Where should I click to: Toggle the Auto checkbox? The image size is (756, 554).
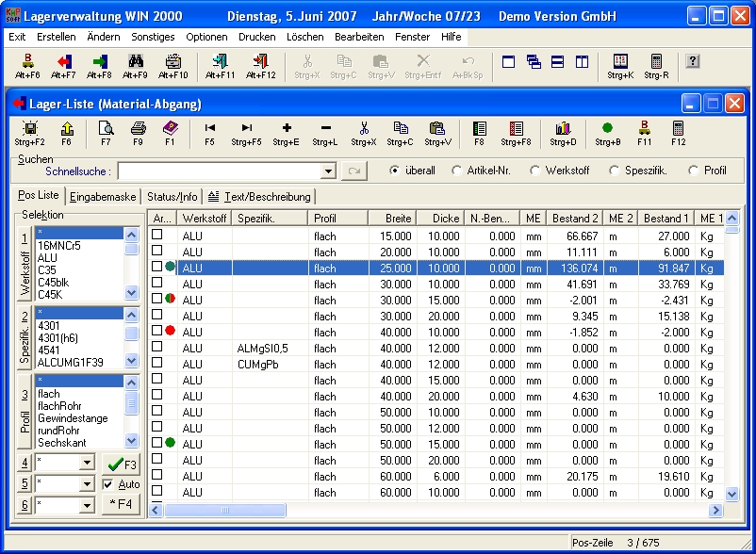click(108, 484)
